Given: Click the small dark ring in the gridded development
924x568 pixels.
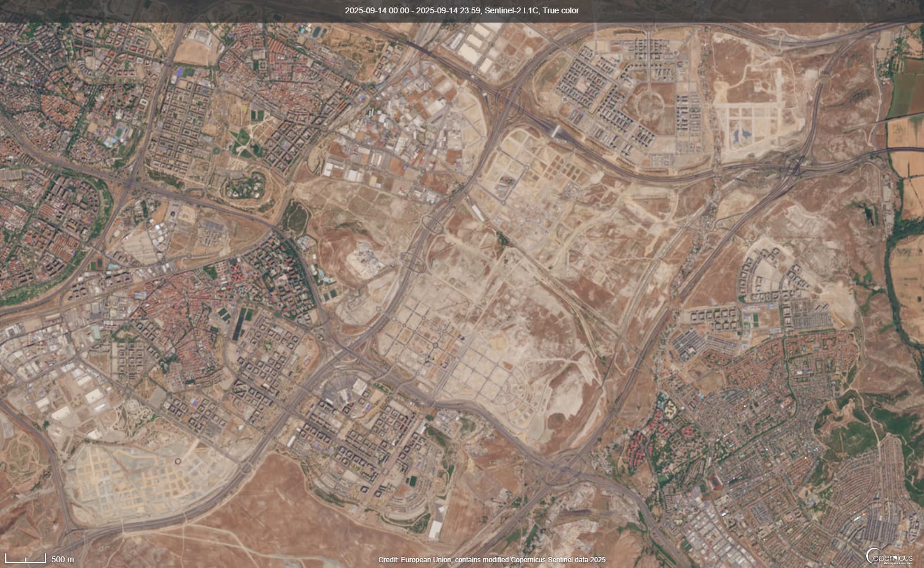Looking at the screenshot, I should coord(177,461).
